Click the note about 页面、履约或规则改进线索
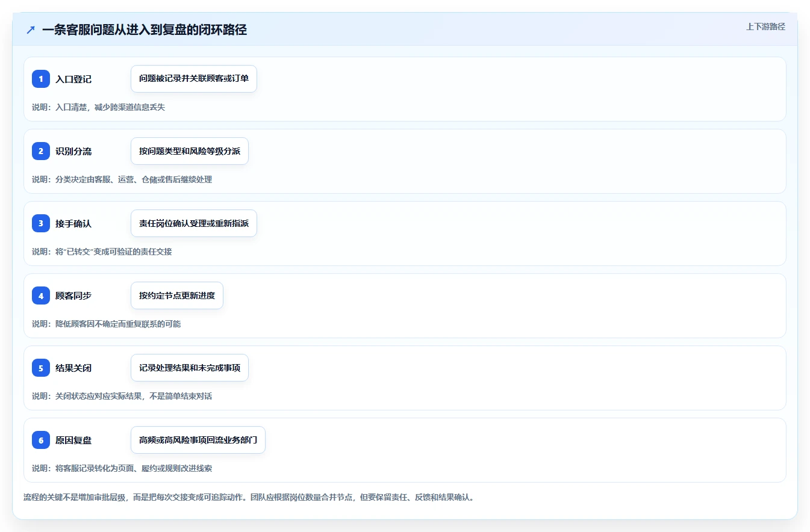 pos(122,468)
